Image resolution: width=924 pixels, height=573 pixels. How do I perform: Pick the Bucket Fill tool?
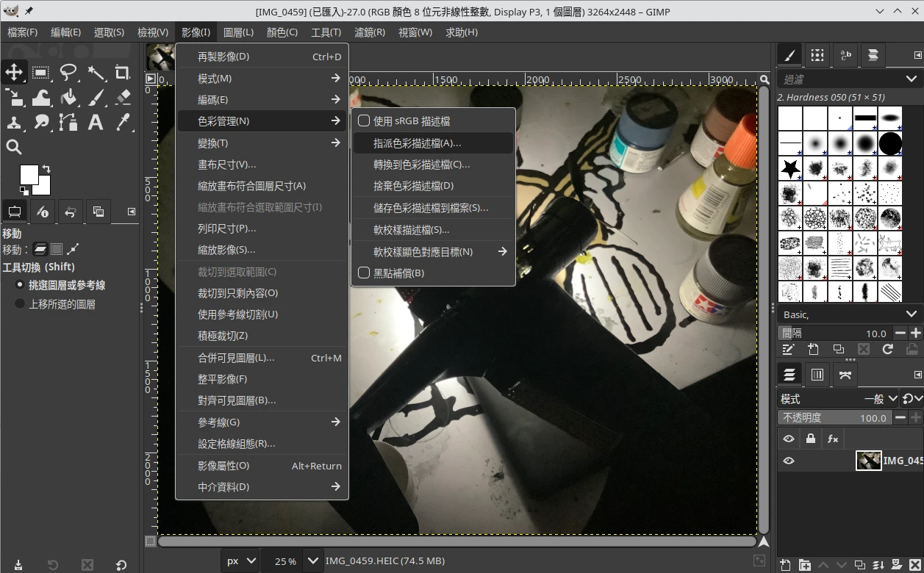click(x=68, y=97)
